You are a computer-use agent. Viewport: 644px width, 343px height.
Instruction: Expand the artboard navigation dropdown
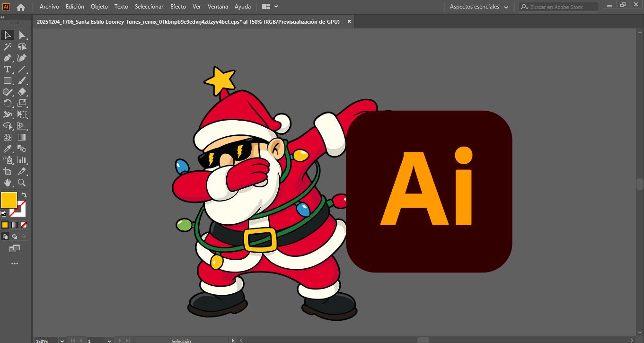(109, 341)
